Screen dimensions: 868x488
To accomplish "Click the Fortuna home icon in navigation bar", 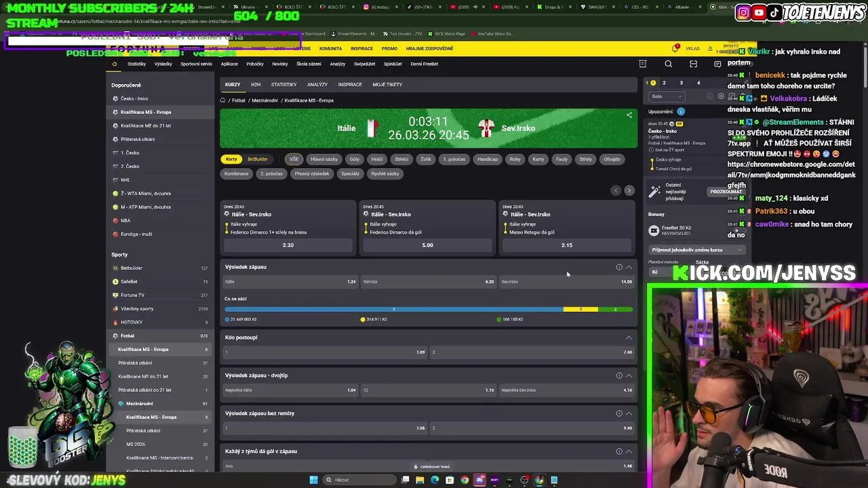I will (115, 64).
